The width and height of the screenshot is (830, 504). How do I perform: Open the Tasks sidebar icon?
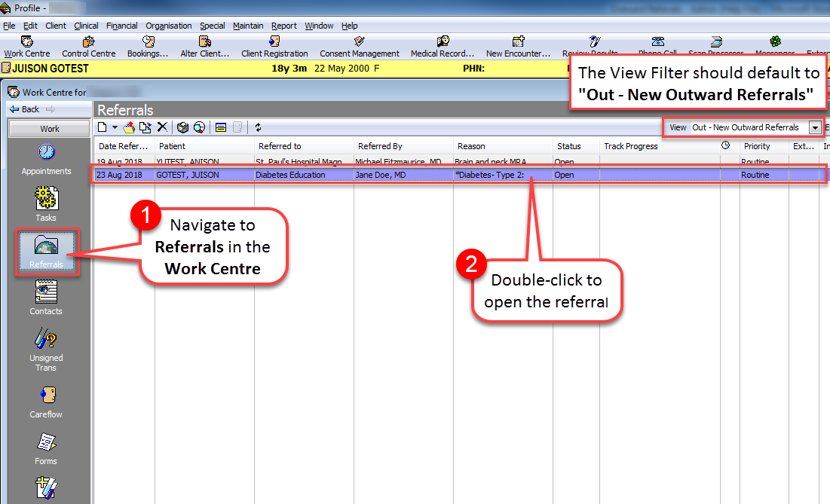point(46,205)
